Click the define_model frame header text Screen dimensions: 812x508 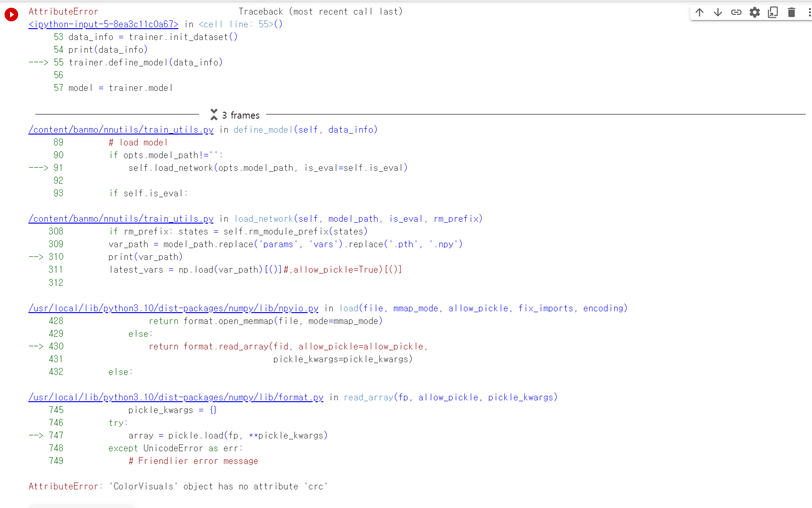pyautogui.click(x=263, y=129)
